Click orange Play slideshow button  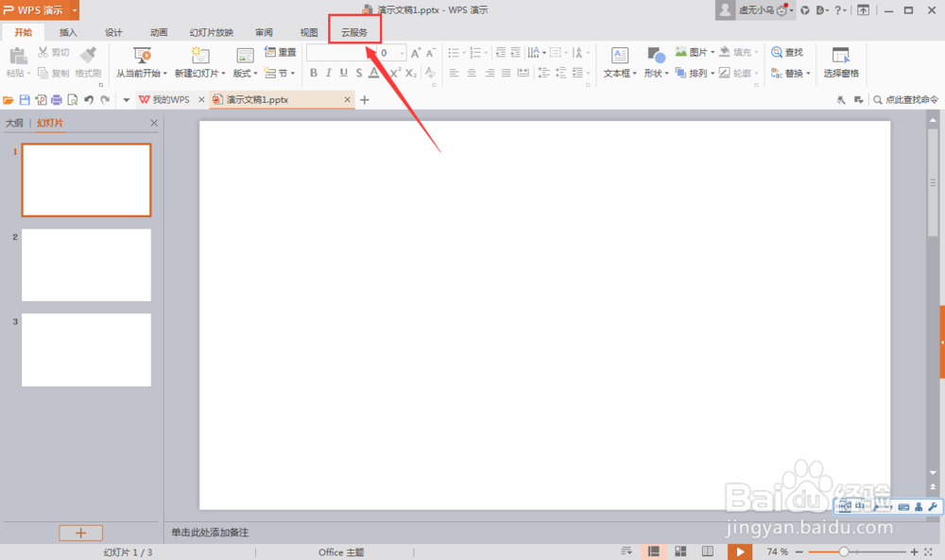740,552
